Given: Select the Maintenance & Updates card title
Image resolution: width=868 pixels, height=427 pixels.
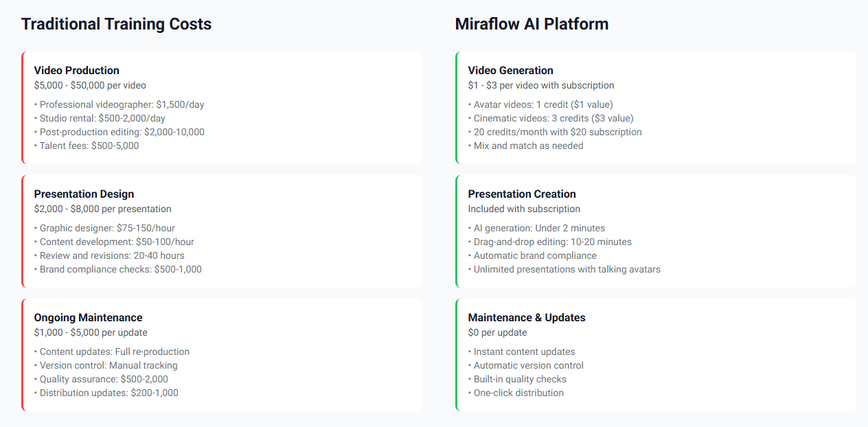Looking at the screenshot, I should [526, 317].
